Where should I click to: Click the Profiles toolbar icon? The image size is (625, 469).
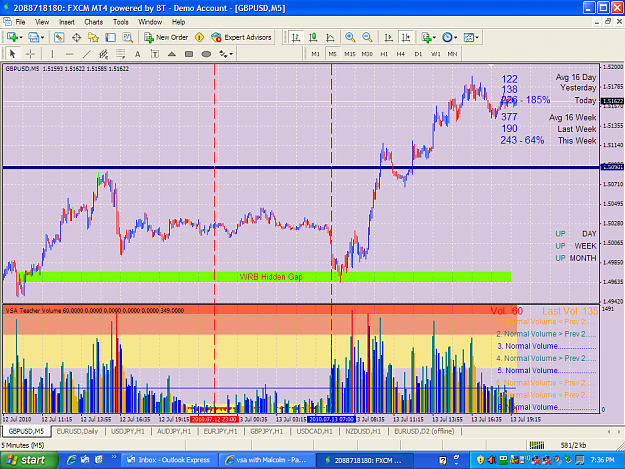(33, 37)
